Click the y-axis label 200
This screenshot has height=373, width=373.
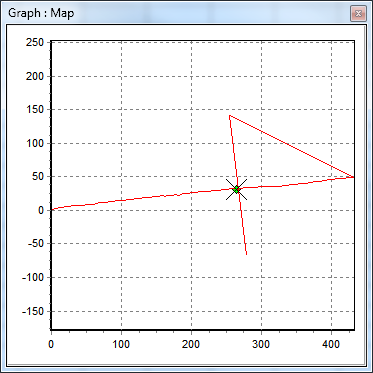click(35, 76)
